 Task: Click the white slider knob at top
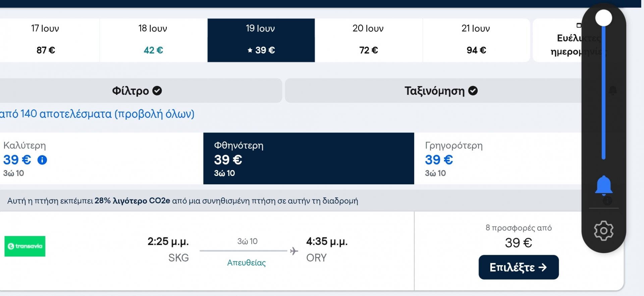coord(604,18)
